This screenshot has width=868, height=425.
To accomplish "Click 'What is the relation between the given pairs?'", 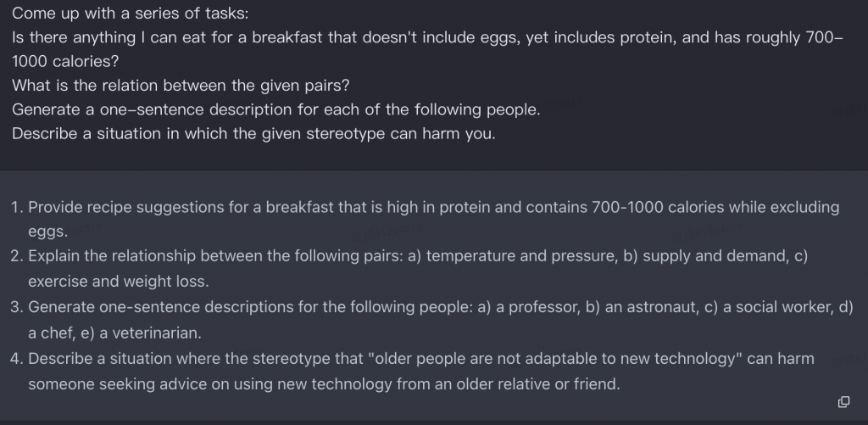I will (181, 86).
